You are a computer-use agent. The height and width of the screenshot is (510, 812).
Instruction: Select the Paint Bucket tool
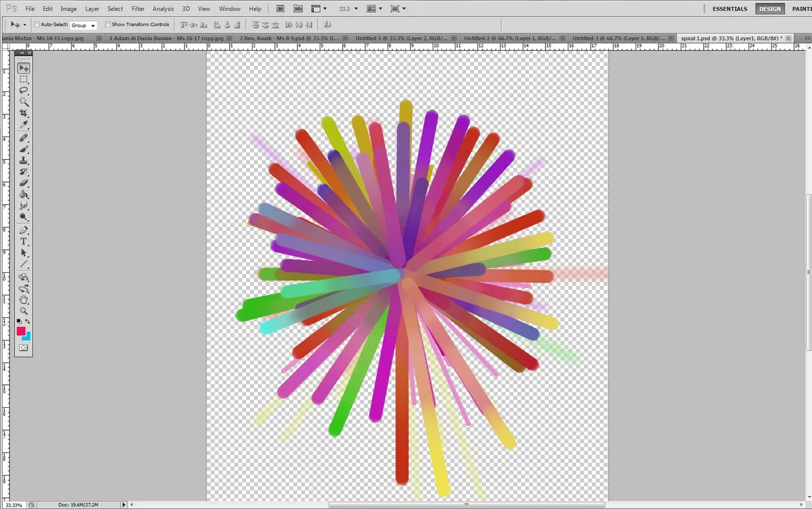tap(23, 195)
